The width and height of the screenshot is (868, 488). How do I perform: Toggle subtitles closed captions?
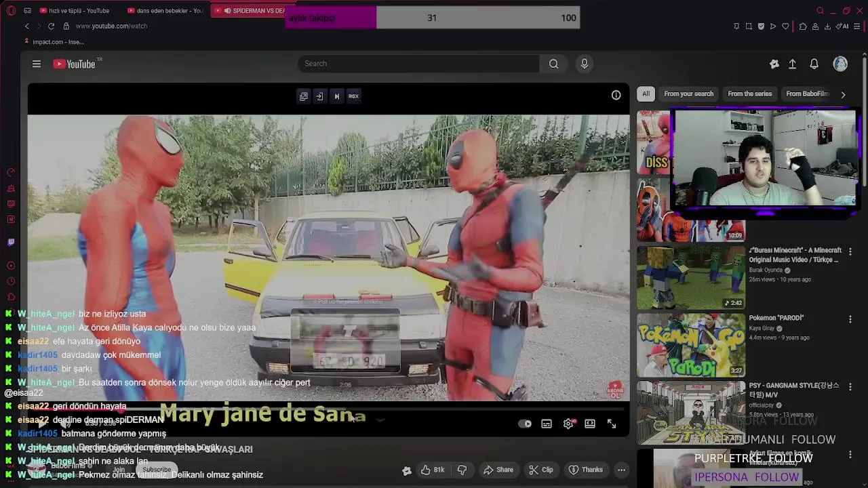click(x=547, y=424)
